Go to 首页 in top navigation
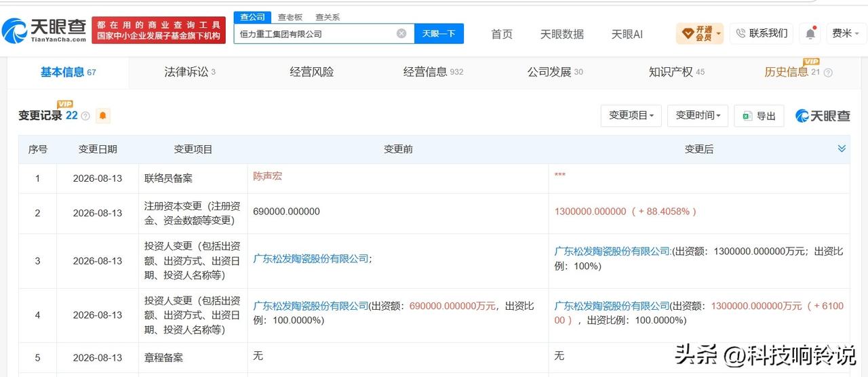Viewport: 868px width, 377px height. 502,34
